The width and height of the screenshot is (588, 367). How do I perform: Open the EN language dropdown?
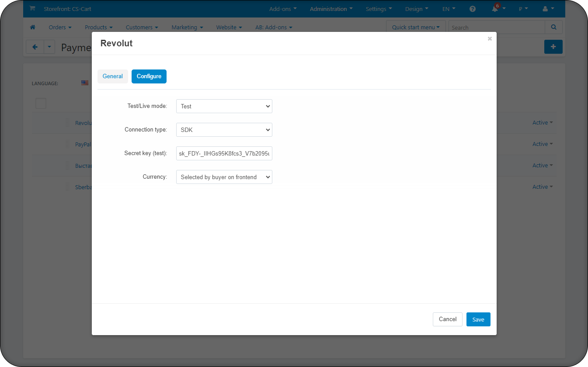point(449,9)
